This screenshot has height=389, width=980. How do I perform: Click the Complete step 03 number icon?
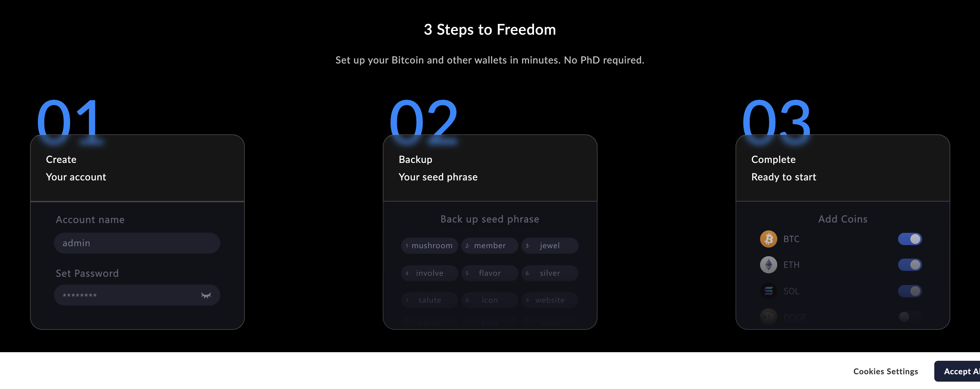pyautogui.click(x=778, y=121)
